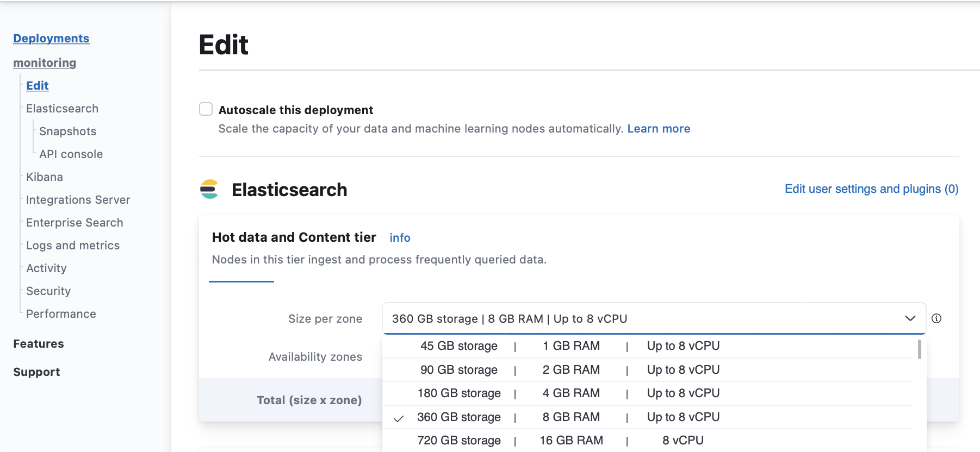Click the Elasticsearch logo icon

tap(209, 189)
